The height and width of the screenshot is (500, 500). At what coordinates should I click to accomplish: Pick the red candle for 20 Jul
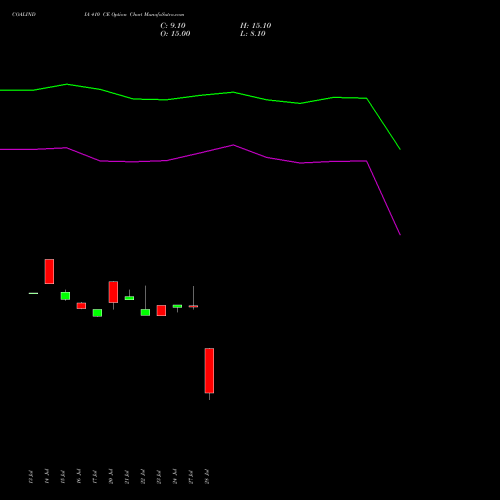pyautogui.click(x=113, y=292)
